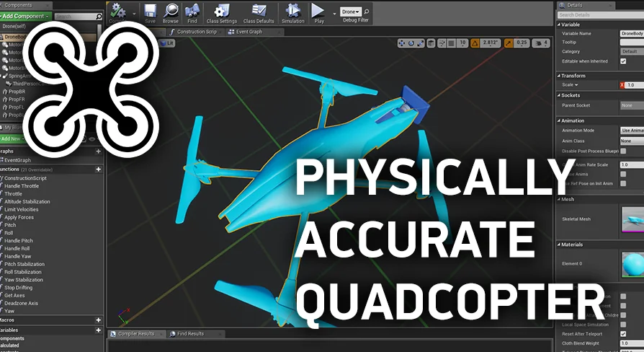The width and height of the screenshot is (644, 352).
Task: Toggle Use Ref Pose on Init Anim checkbox
Action: [623, 184]
